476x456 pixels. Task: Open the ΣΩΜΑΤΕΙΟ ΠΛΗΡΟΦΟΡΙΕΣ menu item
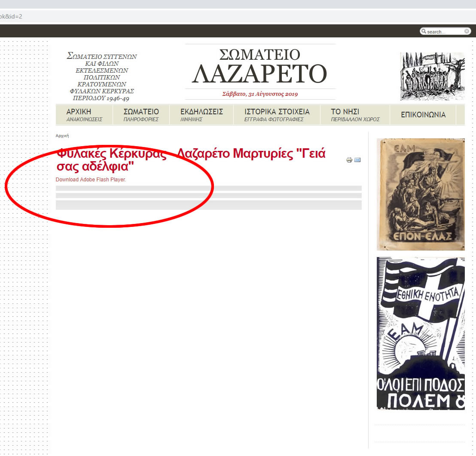pyautogui.click(x=141, y=115)
